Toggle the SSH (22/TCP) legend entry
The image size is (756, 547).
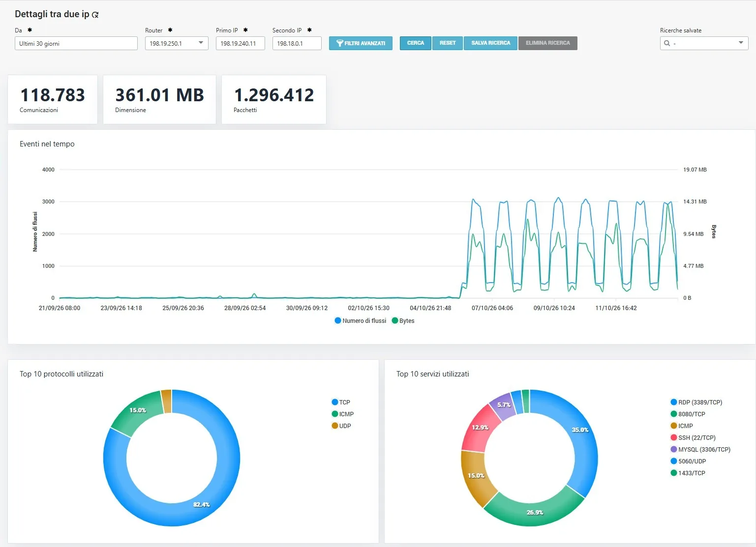(x=693, y=437)
